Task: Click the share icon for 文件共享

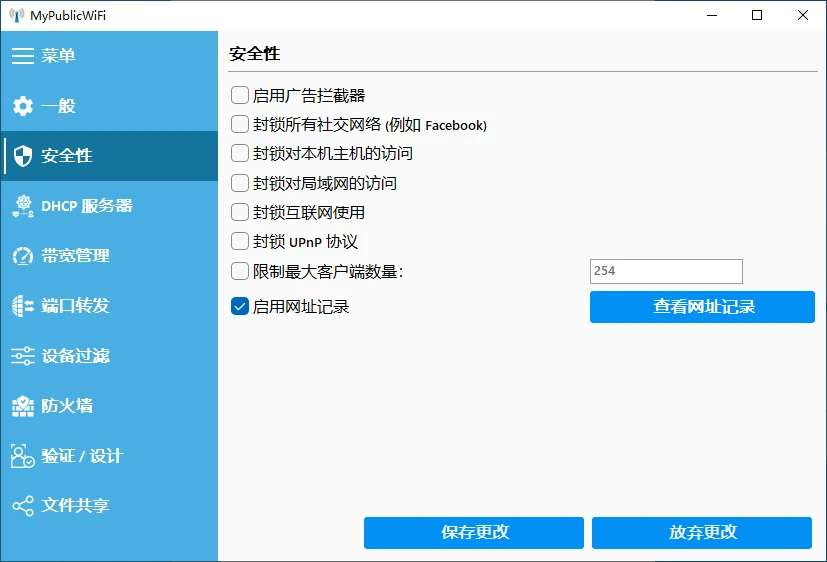Action: (22, 506)
